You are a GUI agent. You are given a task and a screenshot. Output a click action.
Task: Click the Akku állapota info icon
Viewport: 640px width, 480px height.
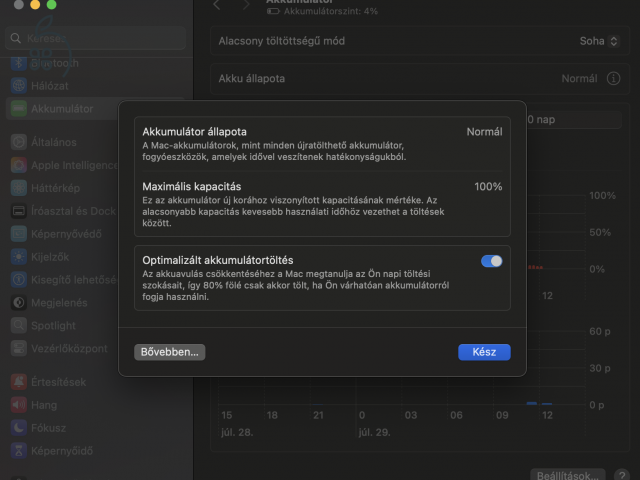pyautogui.click(x=613, y=78)
